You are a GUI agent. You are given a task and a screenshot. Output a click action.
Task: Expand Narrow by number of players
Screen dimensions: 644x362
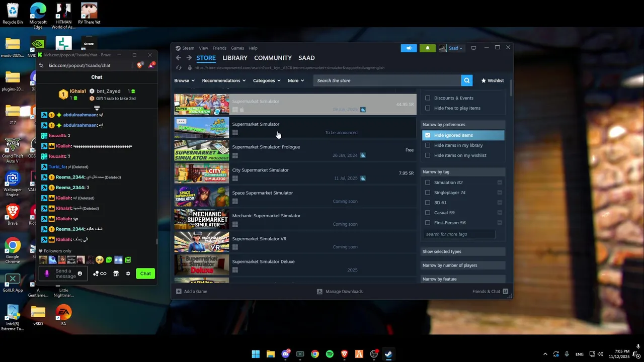click(x=463, y=265)
